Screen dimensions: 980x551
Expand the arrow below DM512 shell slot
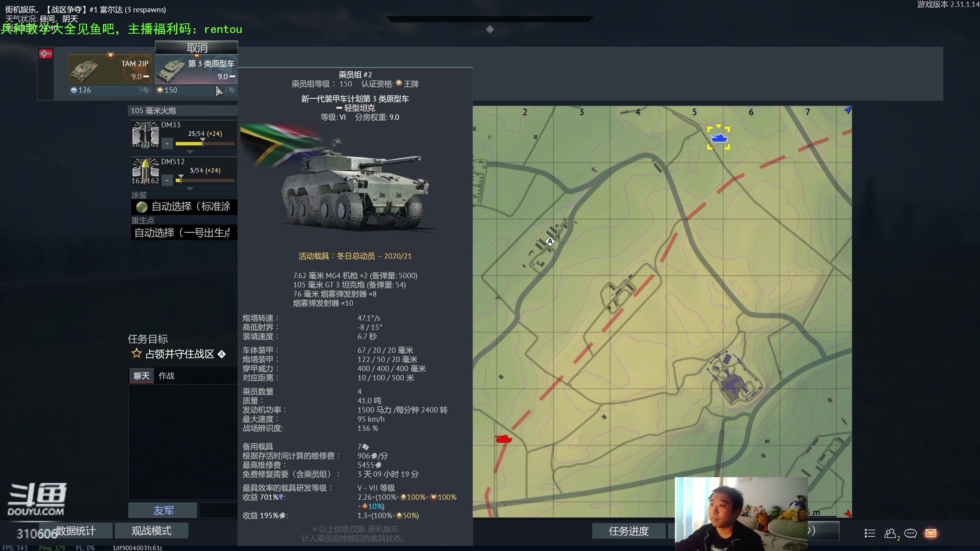coord(190,189)
